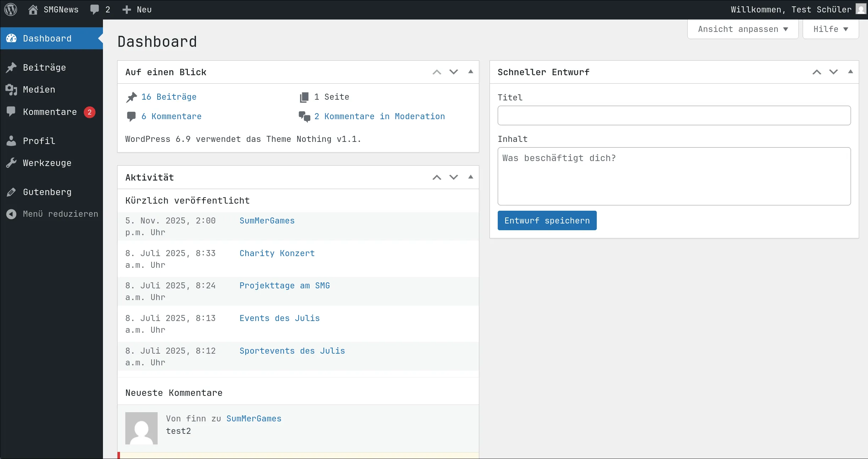
Task: Open Werkzeuge via the wrench icon
Action: click(12, 163)
